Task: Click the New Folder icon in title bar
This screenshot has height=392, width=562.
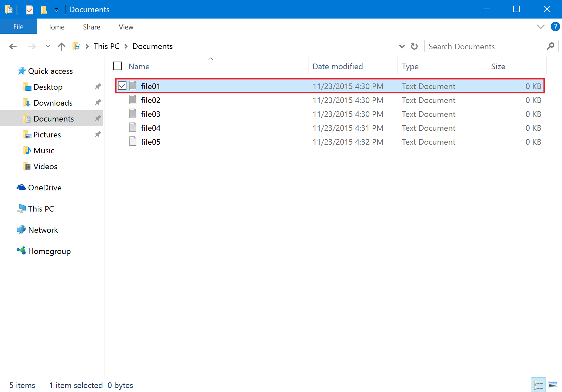Action: [x=43, y=10]
